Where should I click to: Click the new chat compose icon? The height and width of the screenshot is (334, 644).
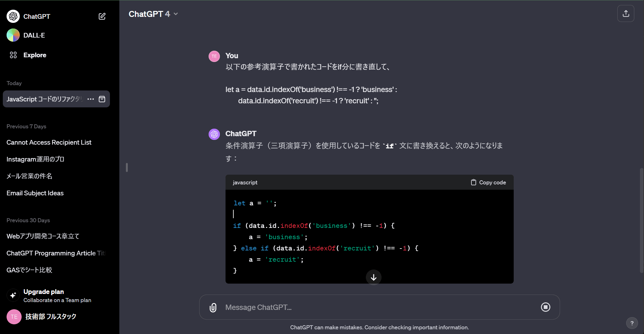(x=102, y=16)
